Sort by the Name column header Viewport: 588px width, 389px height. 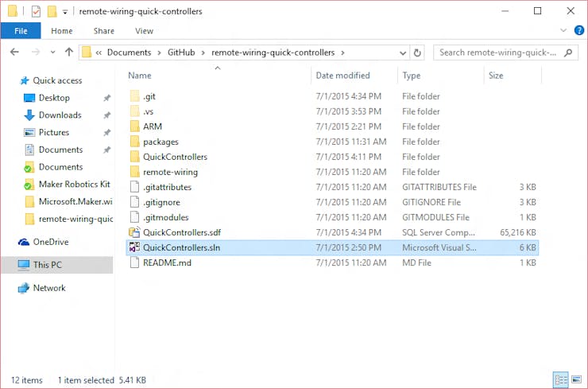[x=140, y=76]
